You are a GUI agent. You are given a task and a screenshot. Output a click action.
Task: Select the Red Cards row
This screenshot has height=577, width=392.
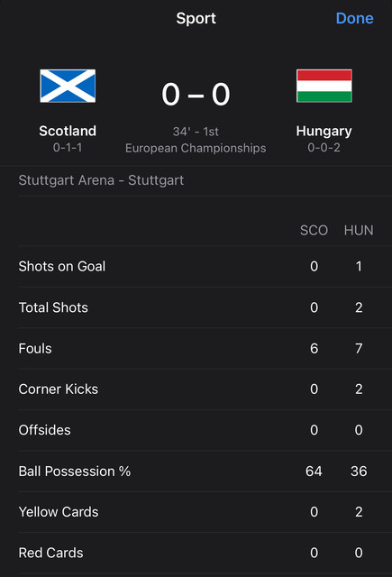(x=205, y=553)
